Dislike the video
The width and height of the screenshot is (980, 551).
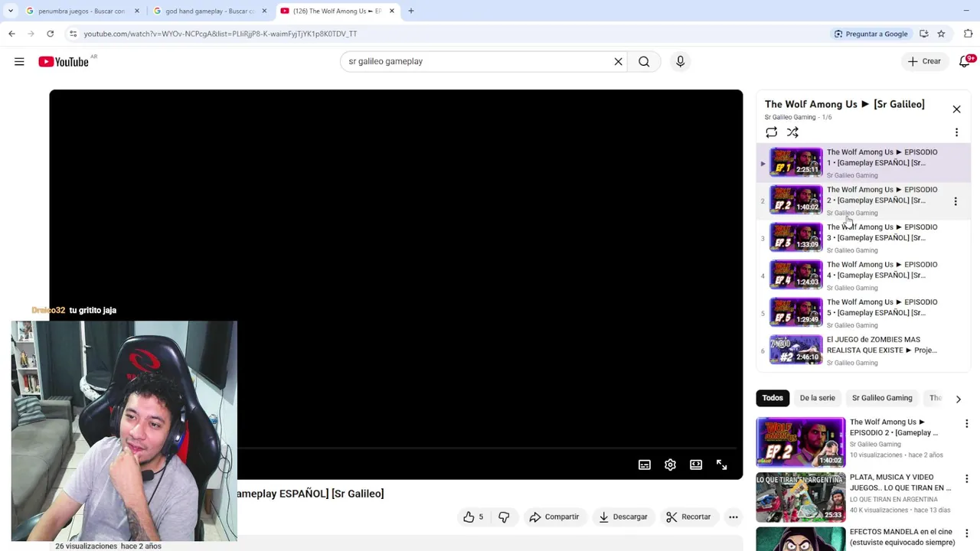[x=504, y=517]
